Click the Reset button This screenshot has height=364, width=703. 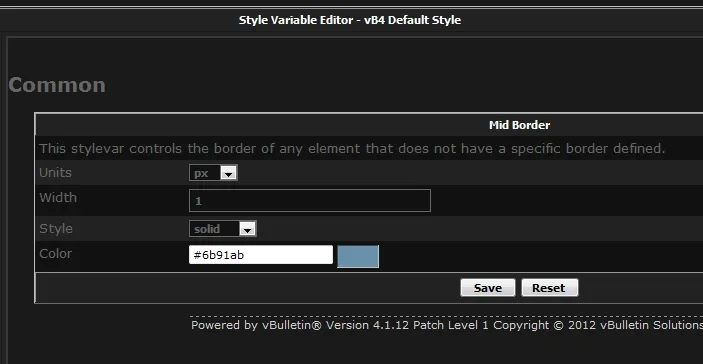[x=550, y=288]
